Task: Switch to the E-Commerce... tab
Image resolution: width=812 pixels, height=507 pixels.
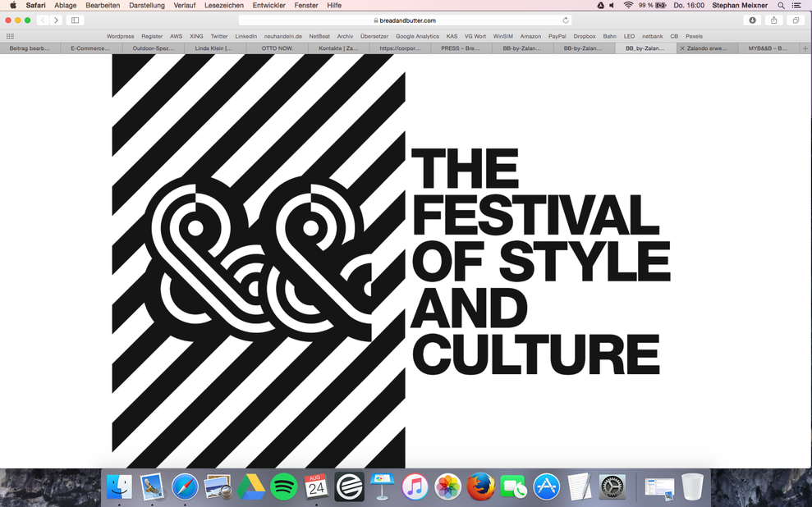Action: (x=90, y=48)
